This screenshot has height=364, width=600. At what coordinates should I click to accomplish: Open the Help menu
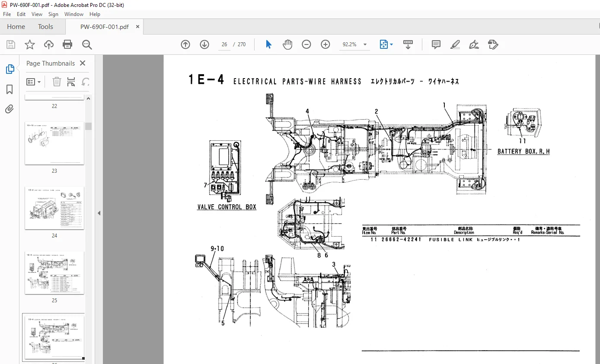(95, 14)
